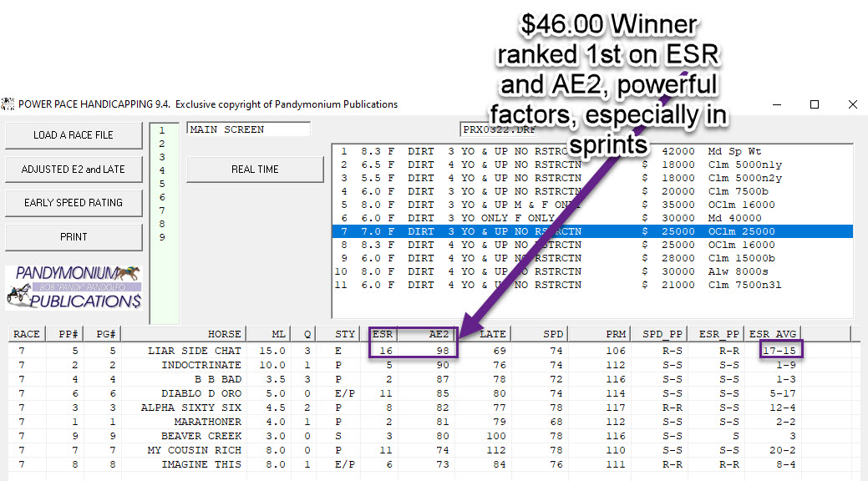The image size is (868, 481).
Task: Maximize the Power Pace window
Action: (815, 104)
